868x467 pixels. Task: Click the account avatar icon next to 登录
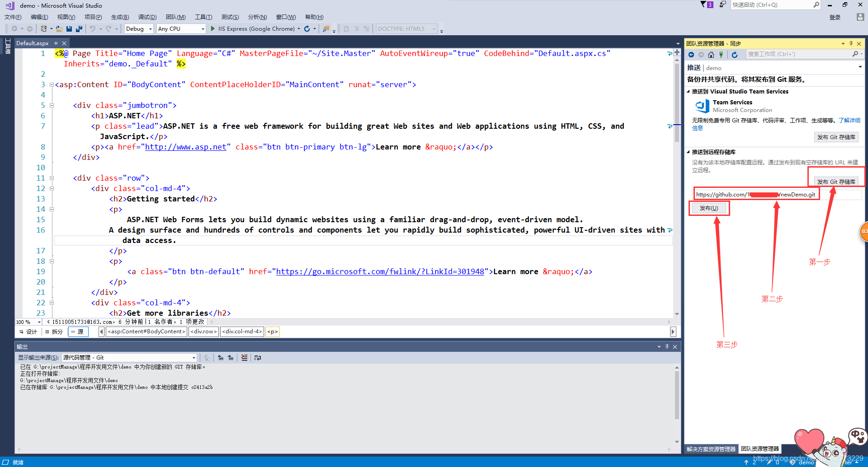[x=860, y=17]
